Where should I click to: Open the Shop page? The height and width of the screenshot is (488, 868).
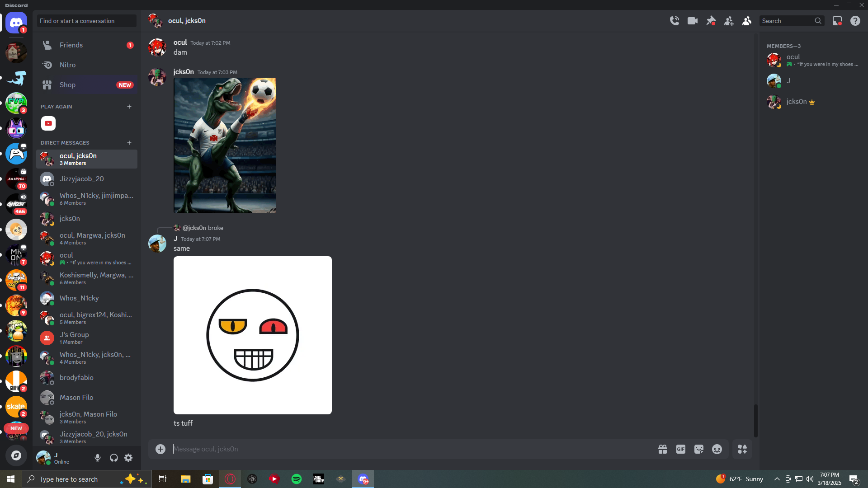87,85
